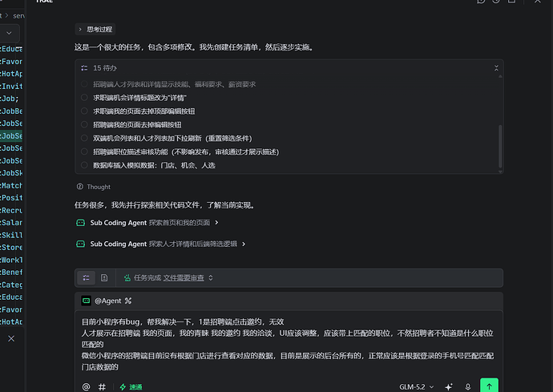Select the Categ row in left panel
The width and height of the screenshot is (553, 392).
click(x=11, y=285)
